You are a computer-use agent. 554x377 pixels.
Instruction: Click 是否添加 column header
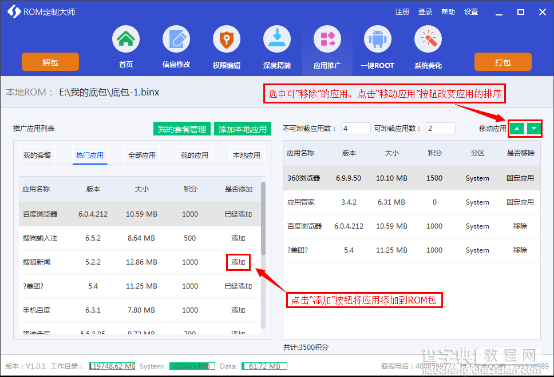(x=238, y=189)
